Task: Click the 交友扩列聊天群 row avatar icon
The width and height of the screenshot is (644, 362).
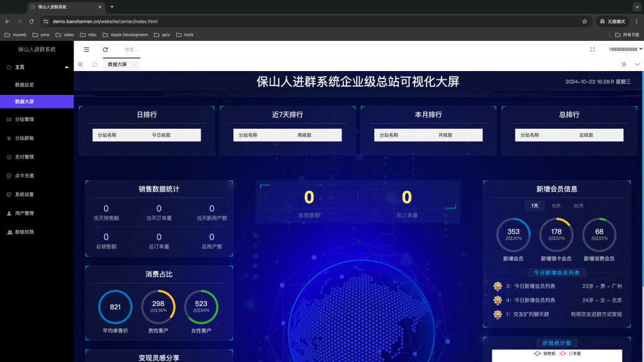Action: coord(498,314)
